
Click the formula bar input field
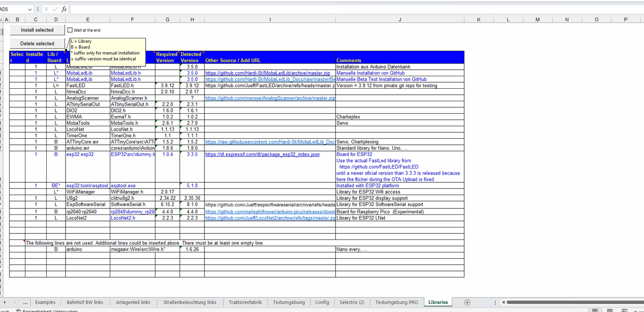pos(354,9)
